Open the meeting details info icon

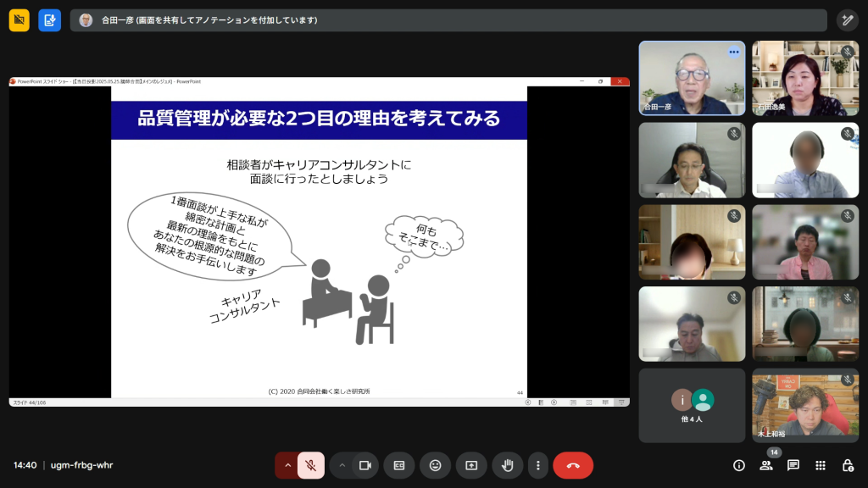coord(738,465)
